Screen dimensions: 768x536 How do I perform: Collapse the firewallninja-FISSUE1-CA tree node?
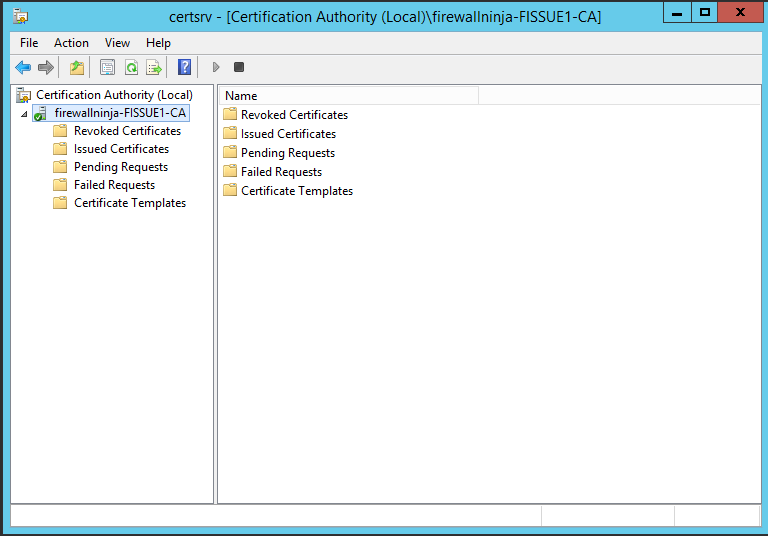(x=24, y=114)
